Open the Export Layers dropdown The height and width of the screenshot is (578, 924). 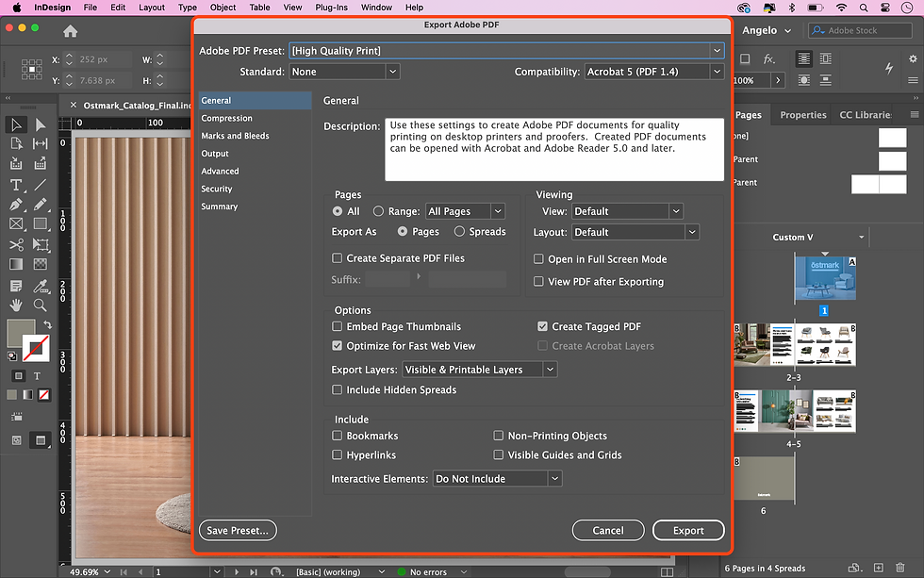click(480, 370)
